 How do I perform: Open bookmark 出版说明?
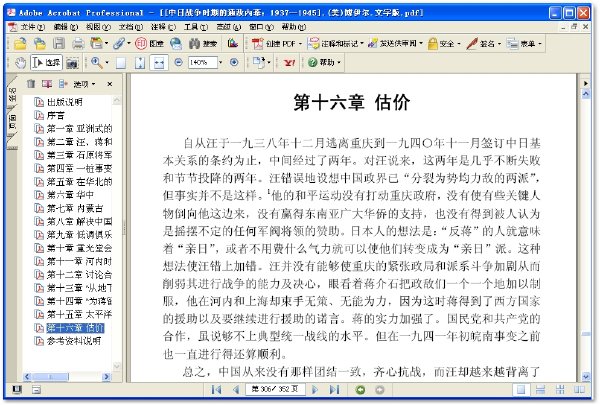click(x=64, y=102)
